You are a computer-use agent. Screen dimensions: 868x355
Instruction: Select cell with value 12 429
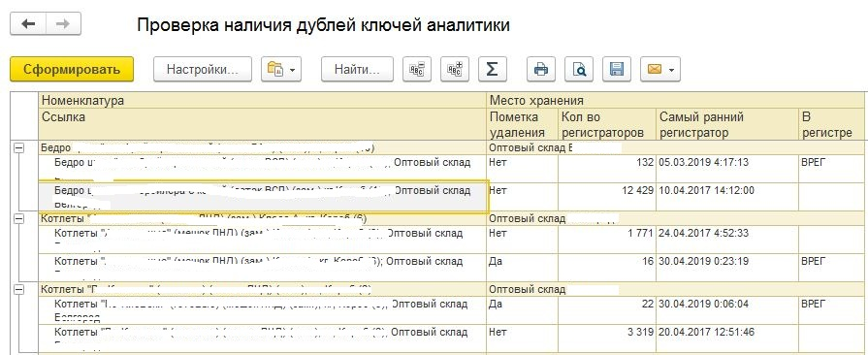pos(607,197)
